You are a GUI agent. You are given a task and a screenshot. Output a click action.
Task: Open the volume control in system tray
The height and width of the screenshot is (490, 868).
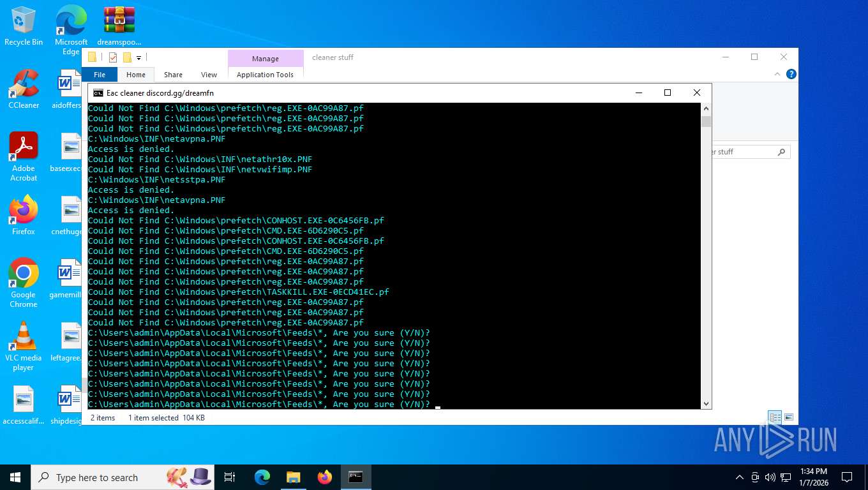pos(770,477)
